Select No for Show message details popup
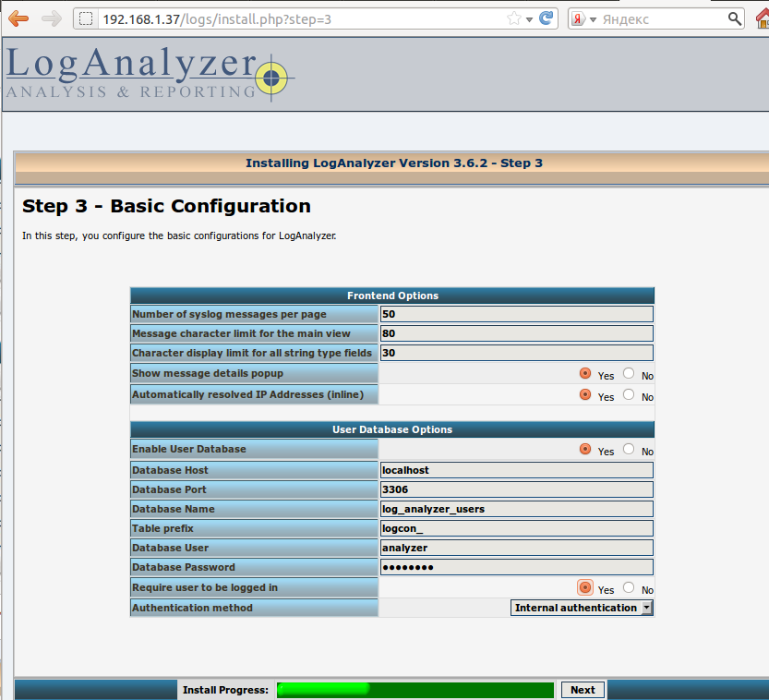 coord(629,373)
